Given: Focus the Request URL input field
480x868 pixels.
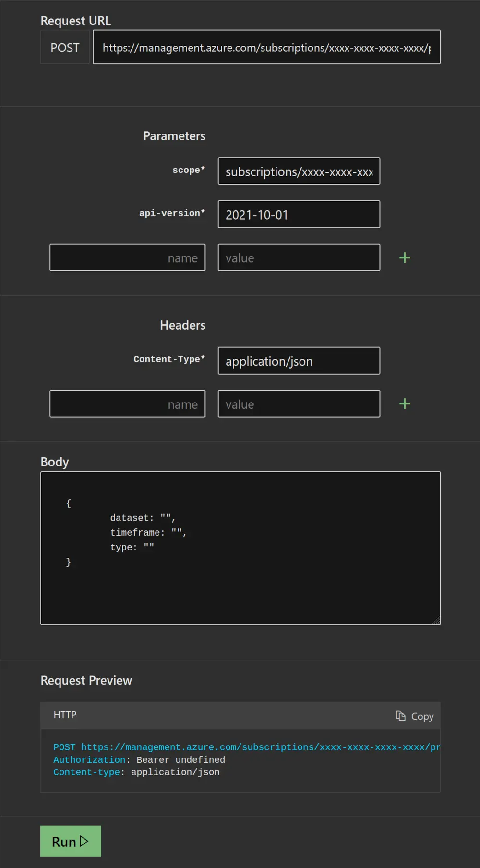Looking at the screenshot, I should (x=266, y=48).
